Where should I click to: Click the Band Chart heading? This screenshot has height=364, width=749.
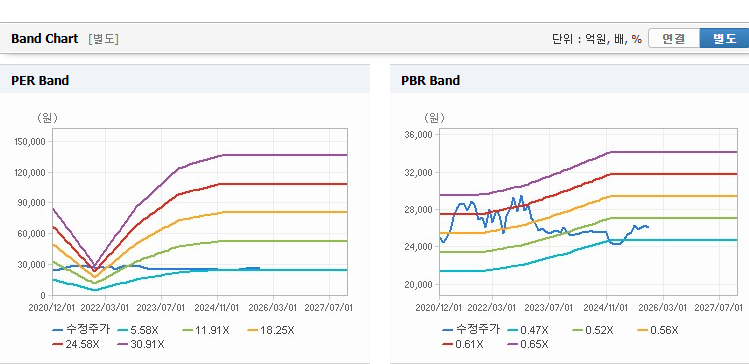click(x=44, y=39)
